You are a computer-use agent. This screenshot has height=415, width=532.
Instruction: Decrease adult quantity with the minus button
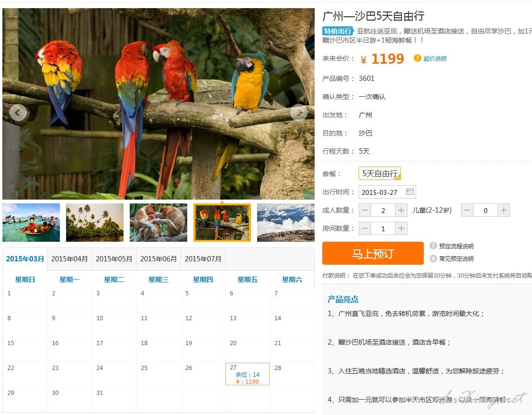(365, 210)
